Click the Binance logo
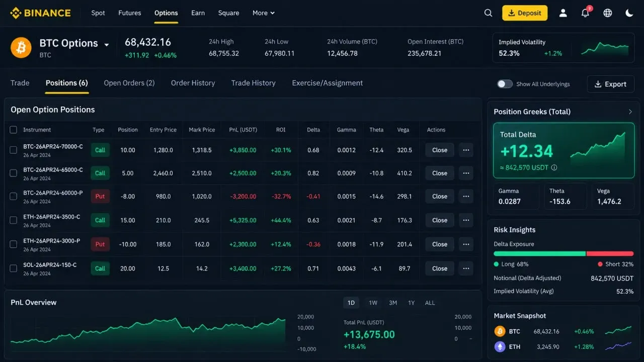Screen dimensions: 644x362 point(40,13)
